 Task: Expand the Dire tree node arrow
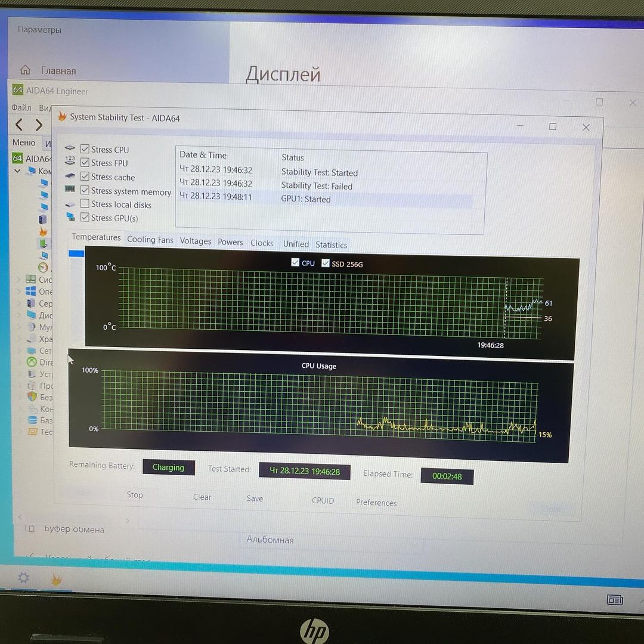click(x=20, y=362)
